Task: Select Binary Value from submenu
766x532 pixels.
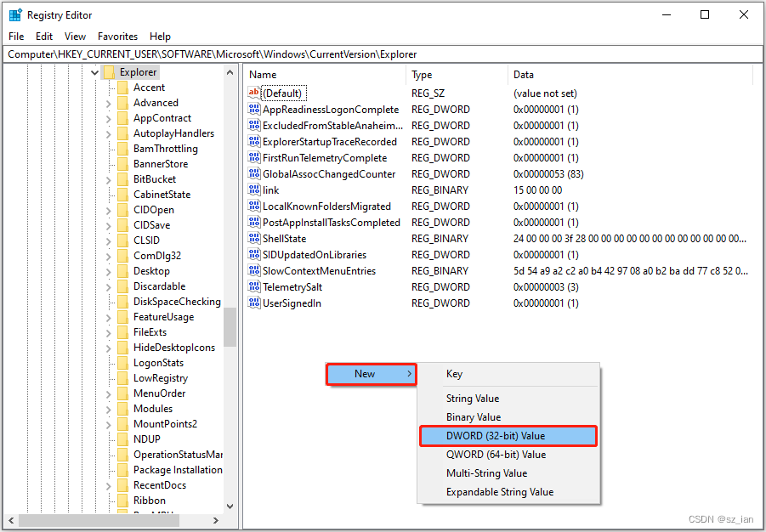Action: tap(508, 417)
